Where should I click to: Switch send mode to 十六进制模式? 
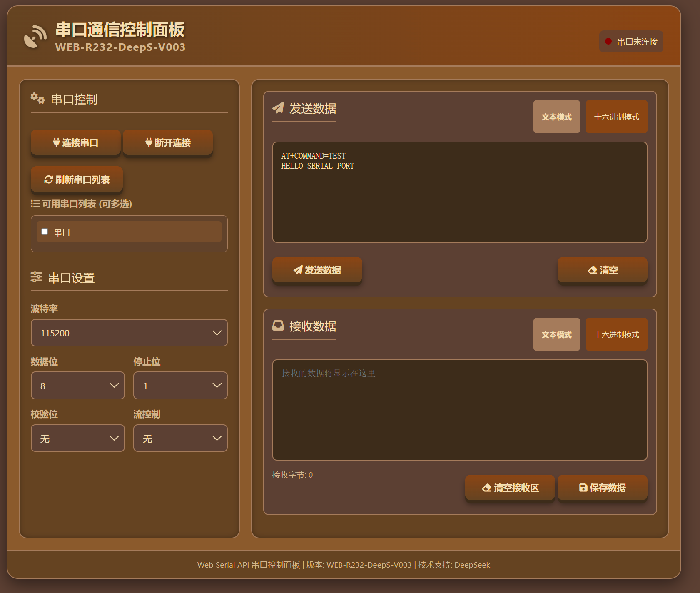pos(617,117)
